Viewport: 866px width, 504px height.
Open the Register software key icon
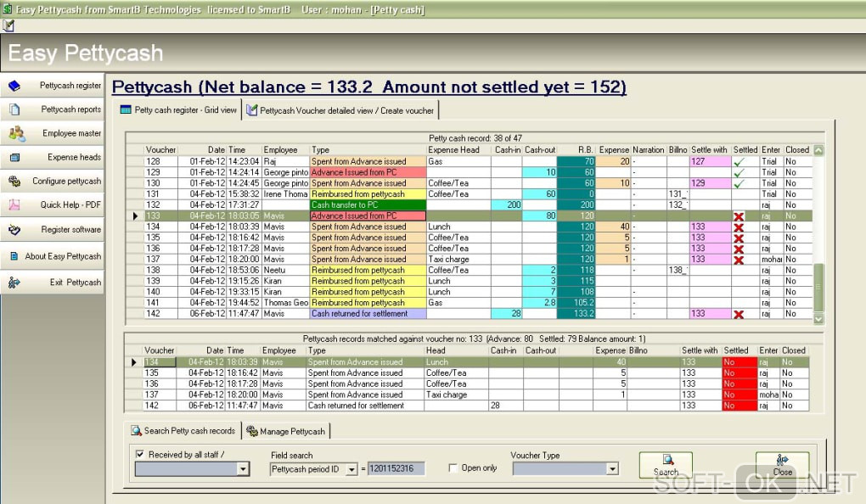(x=15, y=230)
